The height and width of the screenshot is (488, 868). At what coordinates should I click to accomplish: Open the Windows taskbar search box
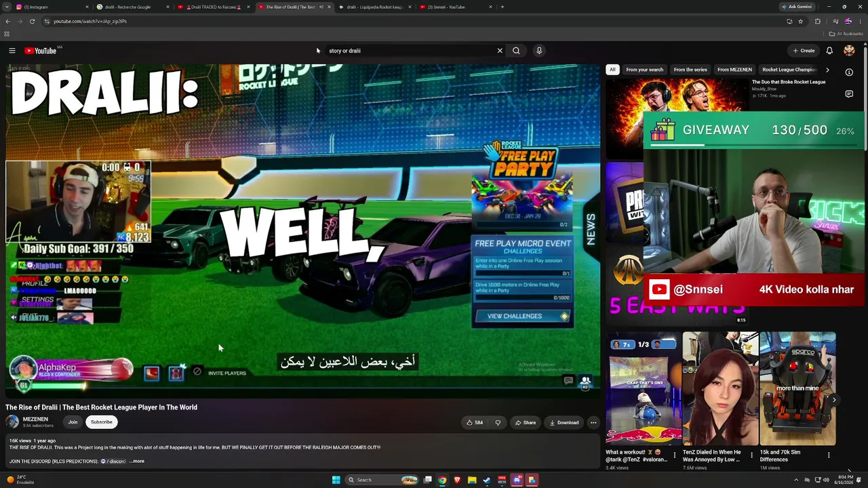pos(382,480)
